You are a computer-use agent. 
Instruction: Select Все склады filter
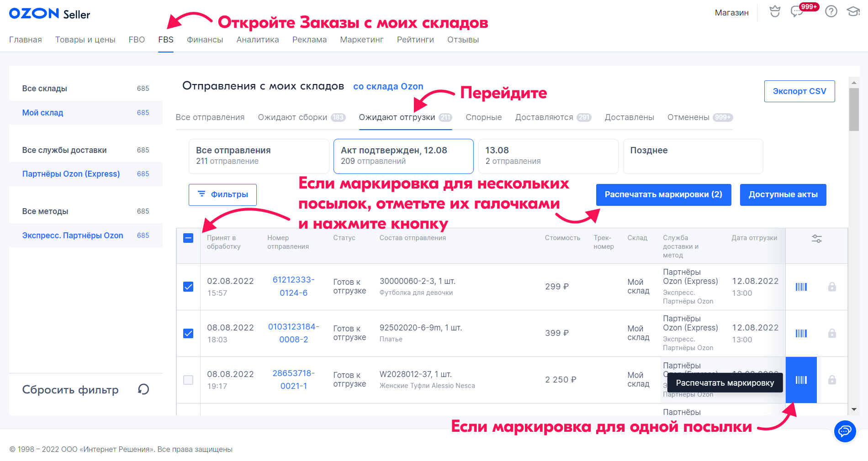point(86,89)
